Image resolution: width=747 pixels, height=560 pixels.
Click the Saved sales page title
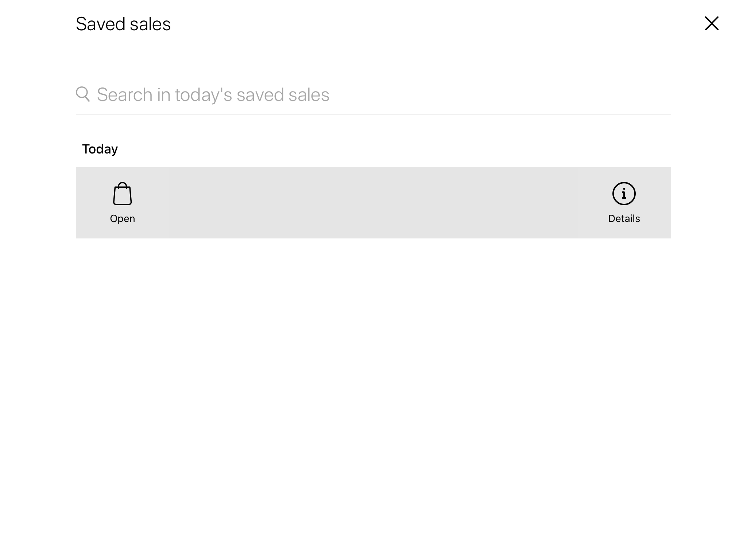(x=123, y=24)
